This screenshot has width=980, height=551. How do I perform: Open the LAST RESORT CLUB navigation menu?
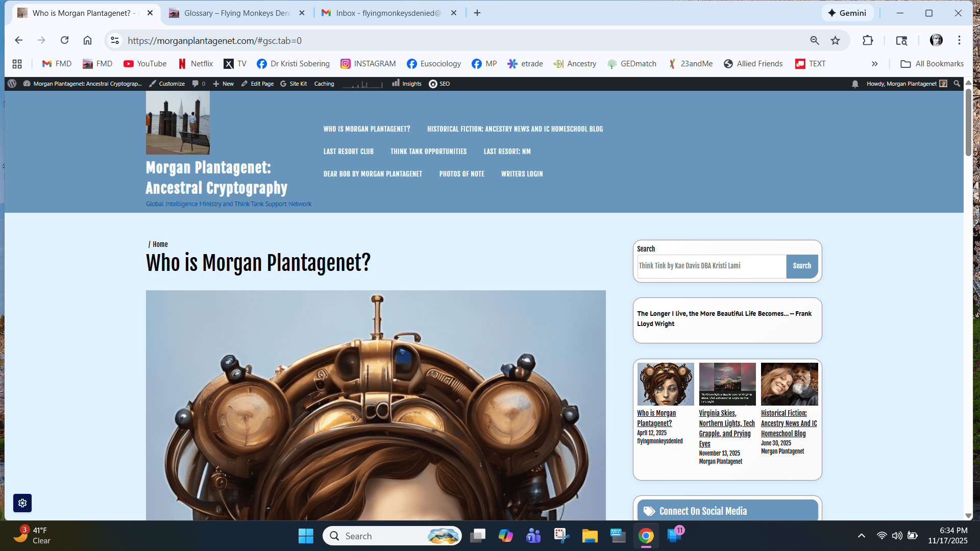tap(349, 151)
